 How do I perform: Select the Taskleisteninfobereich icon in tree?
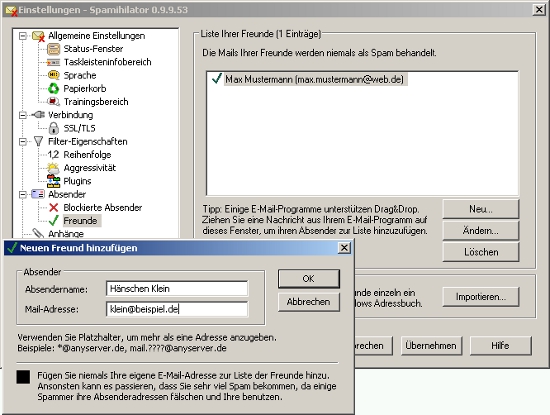point(54,62)
